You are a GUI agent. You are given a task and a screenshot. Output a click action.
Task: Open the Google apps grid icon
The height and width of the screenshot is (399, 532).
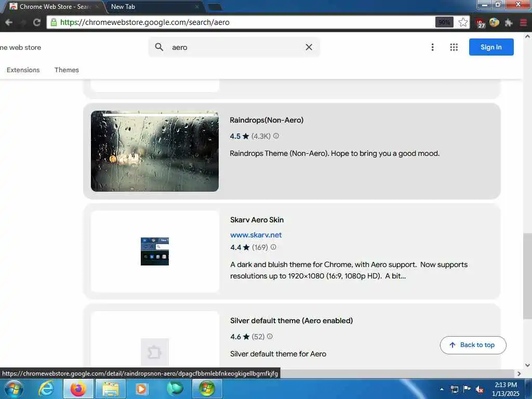coord(454,47)
